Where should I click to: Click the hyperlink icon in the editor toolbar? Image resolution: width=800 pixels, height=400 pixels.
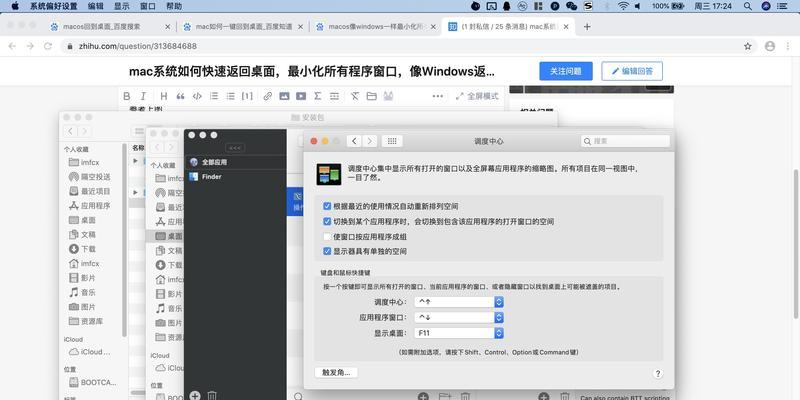click(x=267, y=96)
